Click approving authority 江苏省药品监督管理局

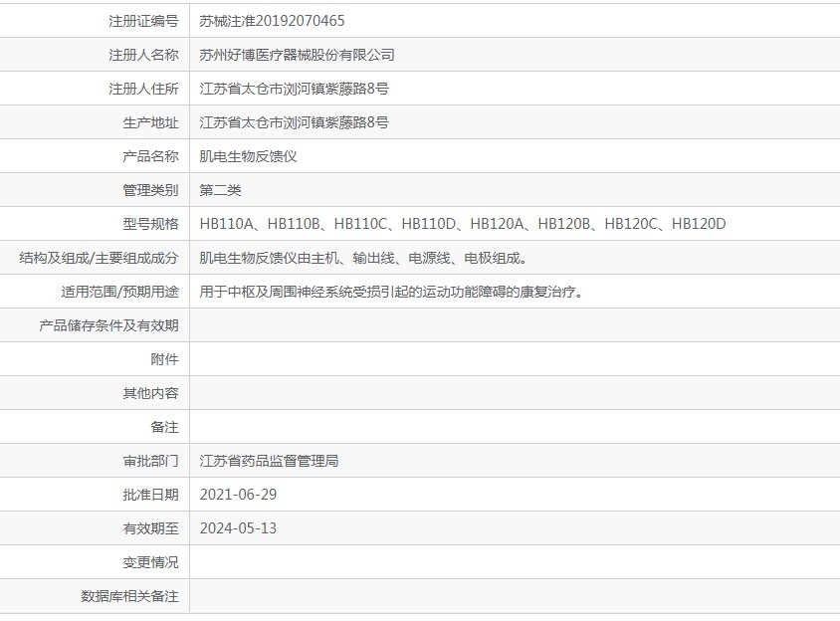269,461
